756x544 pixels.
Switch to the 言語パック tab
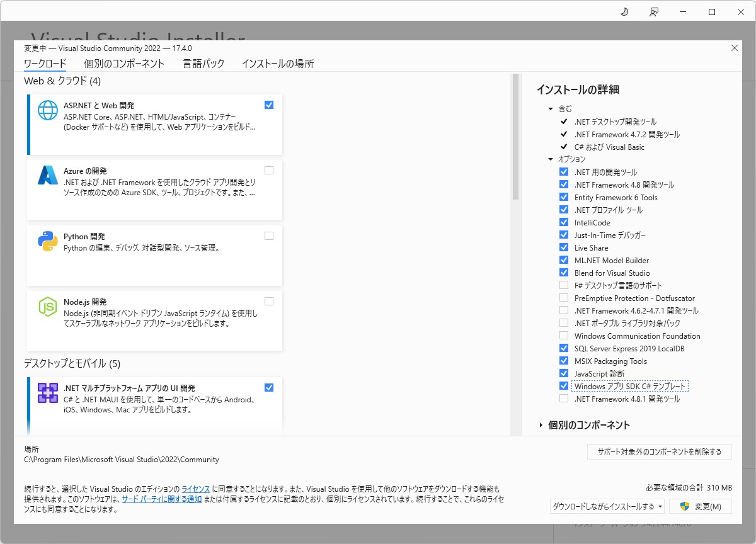click(x=203, y=64)
